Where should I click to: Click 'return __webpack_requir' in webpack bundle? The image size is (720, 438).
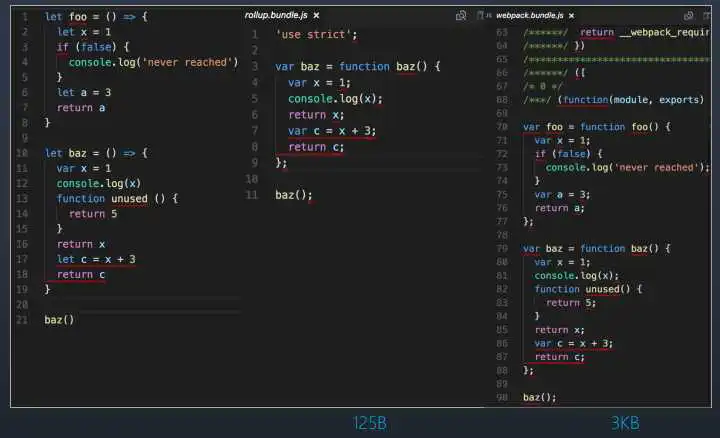(645, 32)
